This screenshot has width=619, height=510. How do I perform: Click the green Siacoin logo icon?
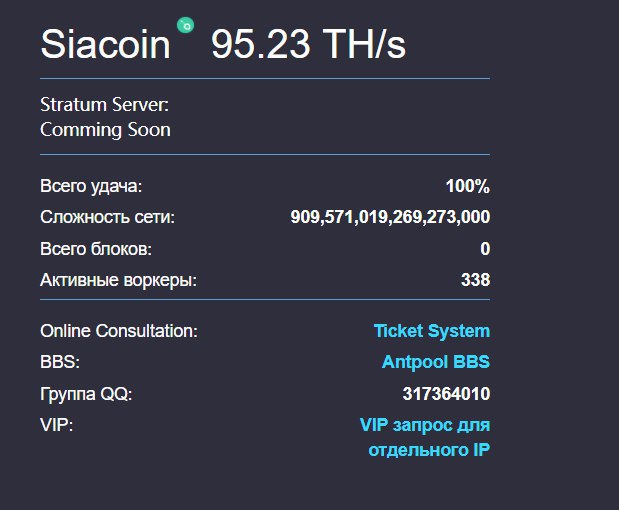(185, 25)
